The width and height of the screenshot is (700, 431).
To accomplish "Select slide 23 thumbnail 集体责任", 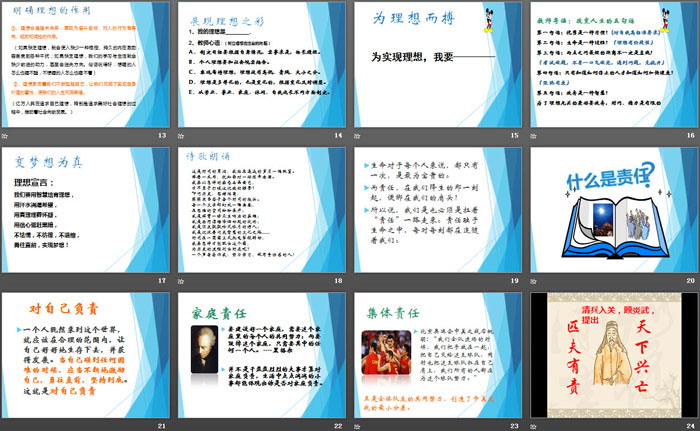I will pyautogui.click(x=438, y=355).
